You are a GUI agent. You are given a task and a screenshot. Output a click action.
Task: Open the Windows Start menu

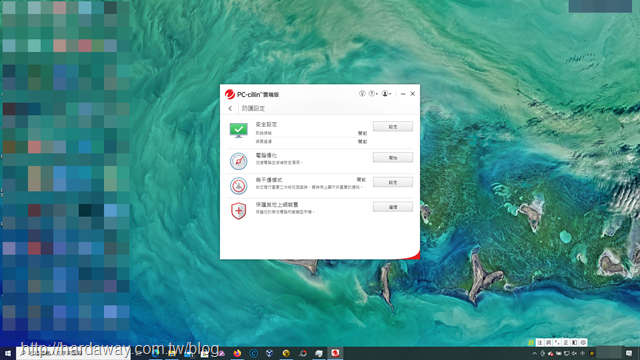[8, 353]
